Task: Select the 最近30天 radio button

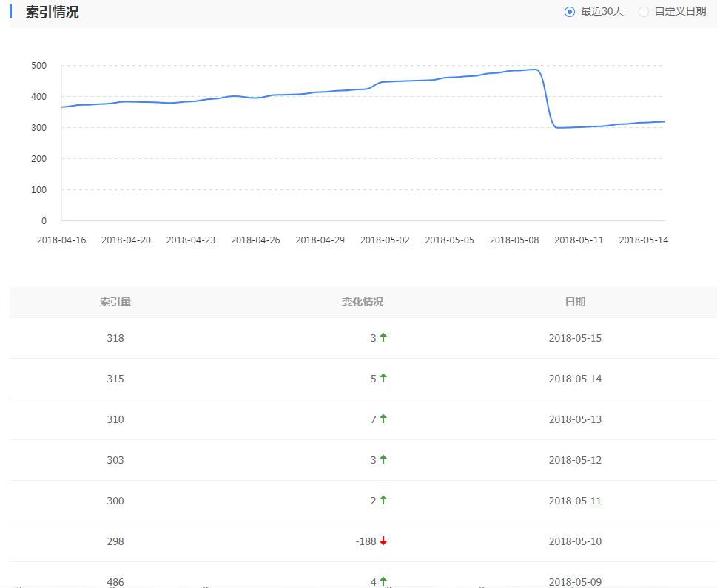Action: click(x=568, y=12)
